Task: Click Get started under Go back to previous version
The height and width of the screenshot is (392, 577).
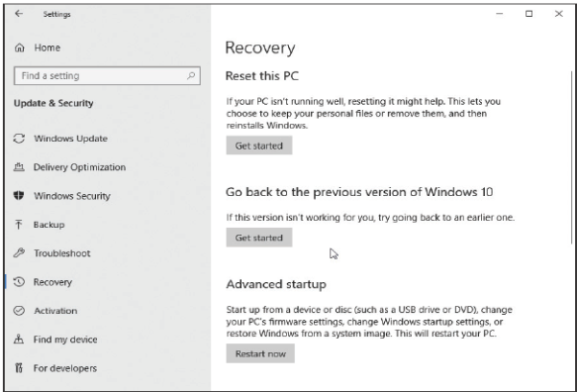Action: [x=259, y=238]
